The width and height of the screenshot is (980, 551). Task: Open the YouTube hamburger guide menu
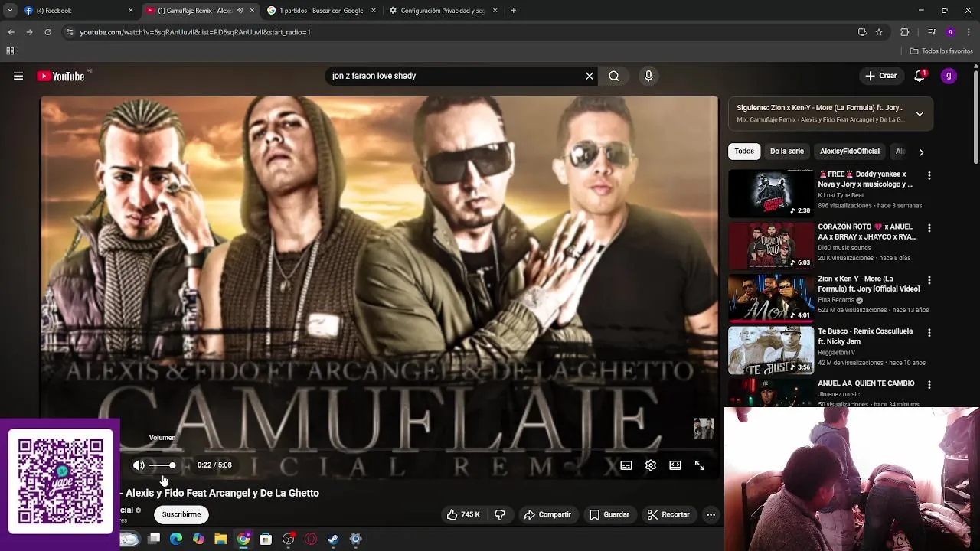pos(18,76)
